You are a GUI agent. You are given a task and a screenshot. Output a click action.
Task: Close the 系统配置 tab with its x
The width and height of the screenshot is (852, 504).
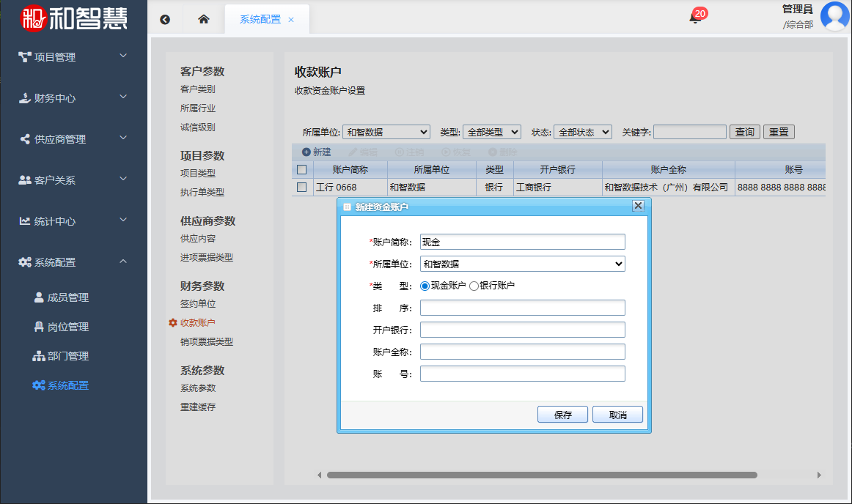[x=291, y=20]
